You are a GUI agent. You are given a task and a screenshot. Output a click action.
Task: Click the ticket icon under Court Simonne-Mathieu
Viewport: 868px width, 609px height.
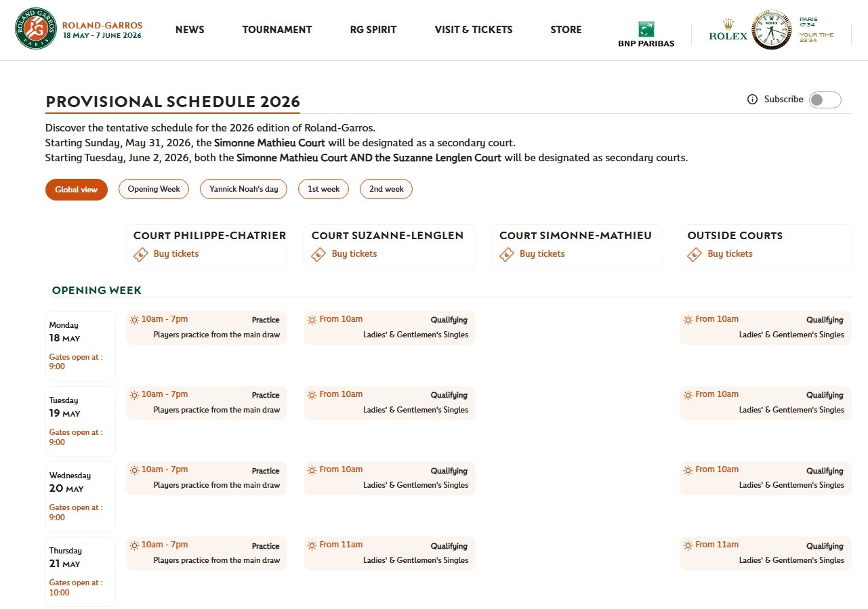tap(507, 254)
